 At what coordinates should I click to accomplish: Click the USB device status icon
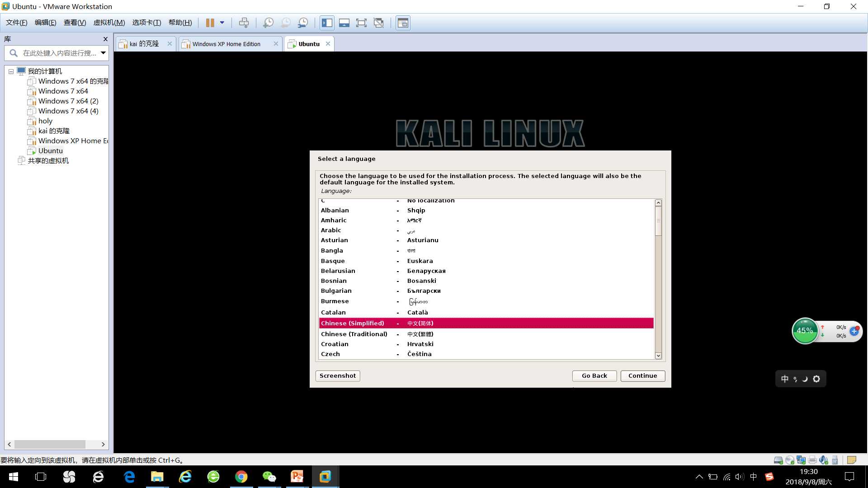coord(835,460)
